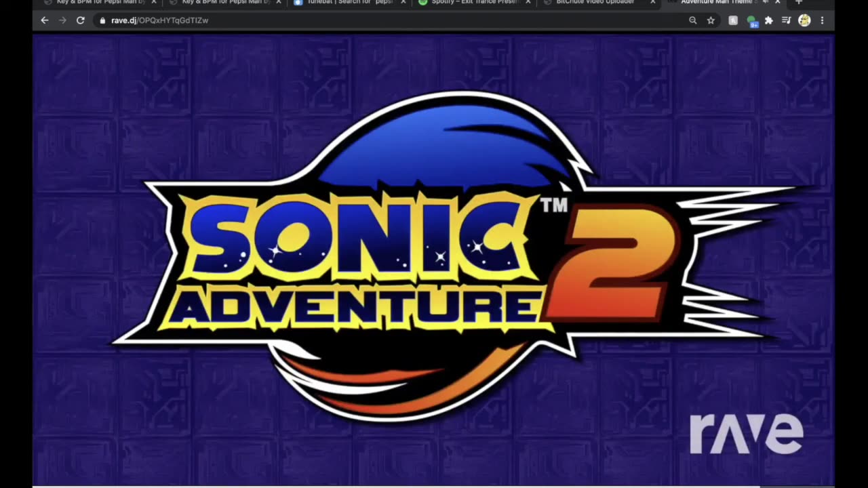Close the Tunebat search tab
868x488 pixels.
coord(403,2)
